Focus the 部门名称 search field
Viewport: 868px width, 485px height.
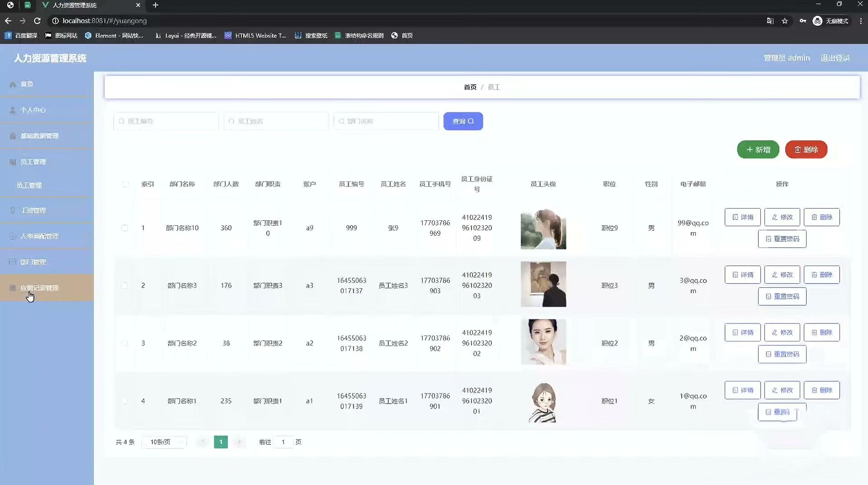[386, 121]
